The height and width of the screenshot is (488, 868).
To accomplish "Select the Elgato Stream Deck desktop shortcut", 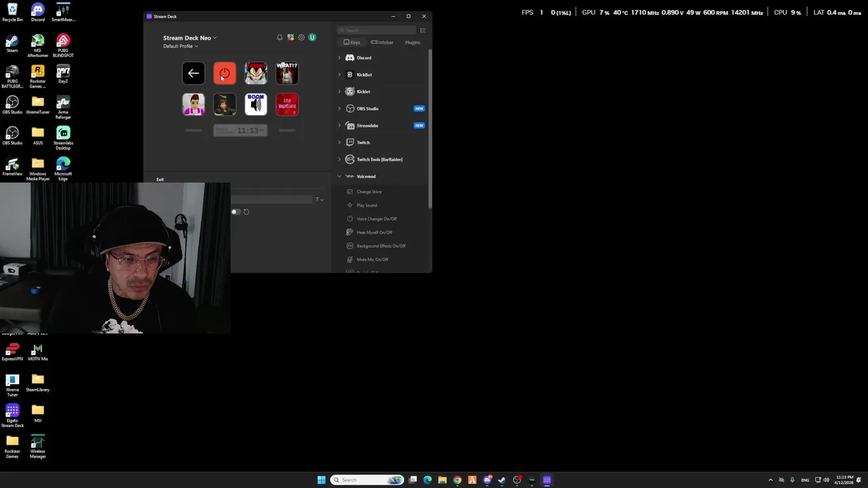I will pyautogui.click(x=12, y=415).
